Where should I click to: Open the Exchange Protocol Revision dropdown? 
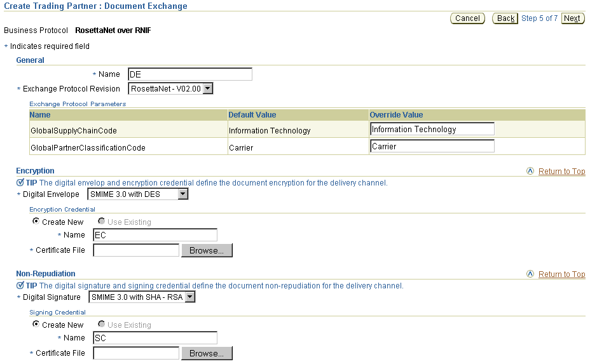170,89
